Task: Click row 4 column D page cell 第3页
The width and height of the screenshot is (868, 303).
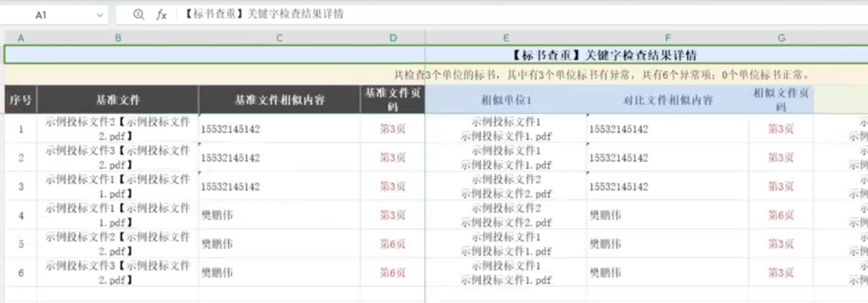Action: click(393, 215)
